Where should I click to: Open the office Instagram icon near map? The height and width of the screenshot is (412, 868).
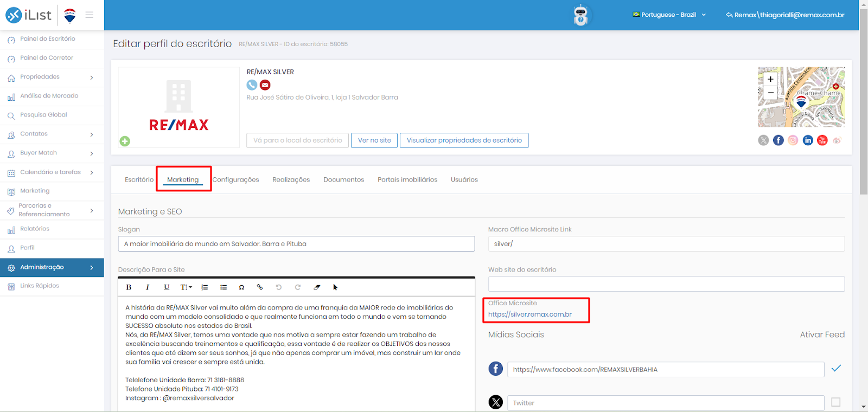pos(793,140)
